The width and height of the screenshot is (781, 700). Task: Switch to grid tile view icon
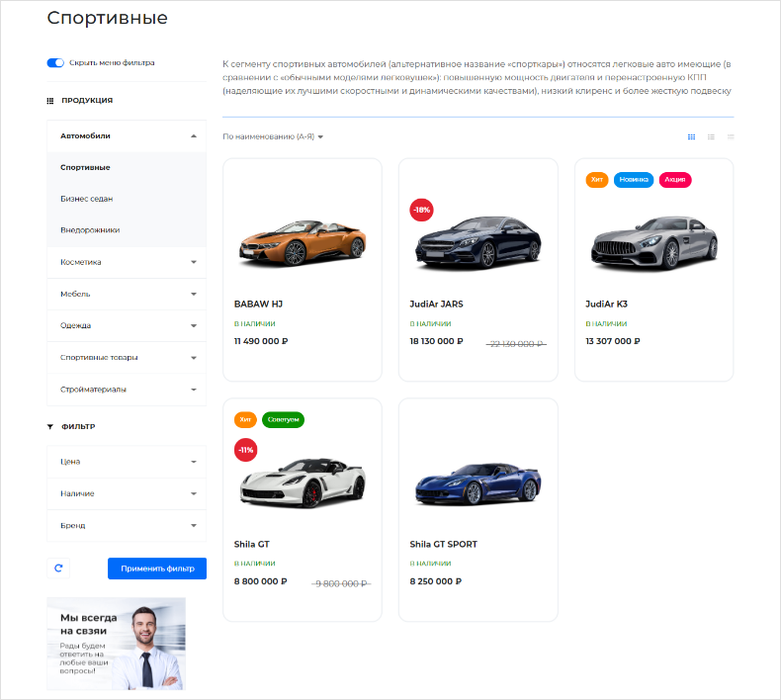pos(691,136)
